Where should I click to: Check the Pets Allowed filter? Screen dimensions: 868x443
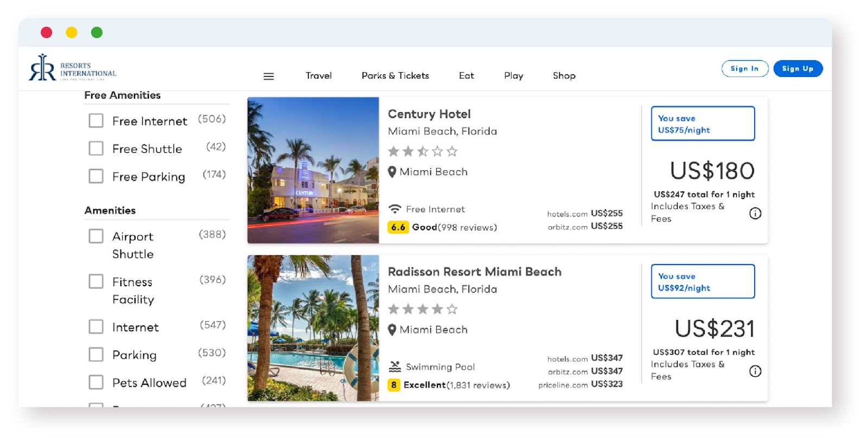pos(96,382)
